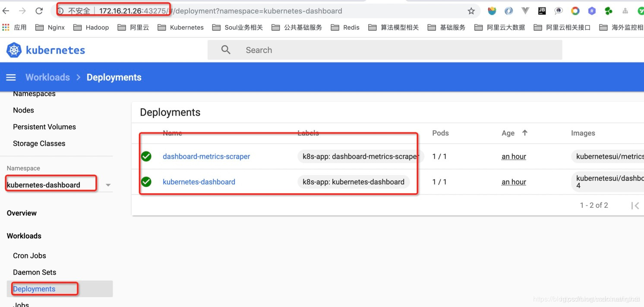Viewport: 644px width, 307px height.
Task: Open Persistent Volumes in the sidebar
Action: click(x=44, y=127)
